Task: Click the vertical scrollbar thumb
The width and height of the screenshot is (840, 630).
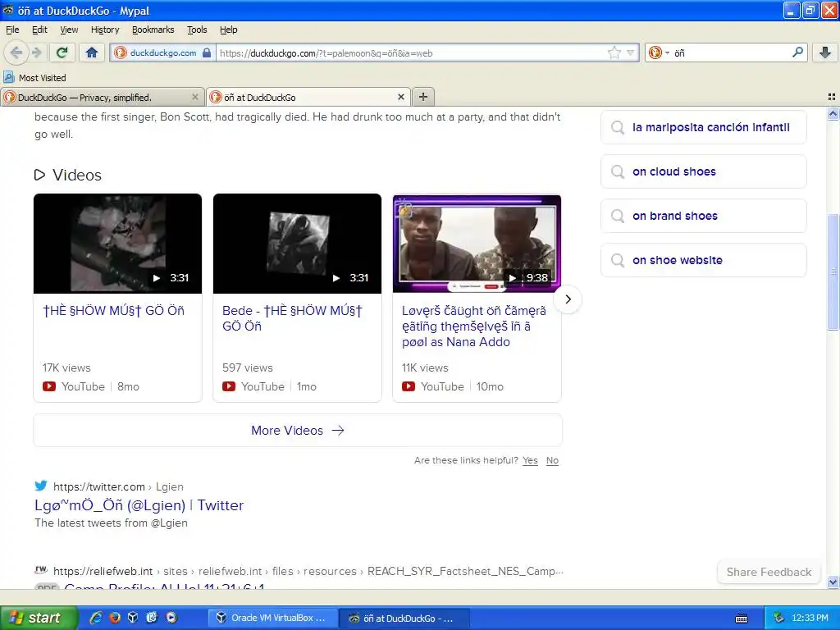Action: pyautogui.click(x=833, y=272)
